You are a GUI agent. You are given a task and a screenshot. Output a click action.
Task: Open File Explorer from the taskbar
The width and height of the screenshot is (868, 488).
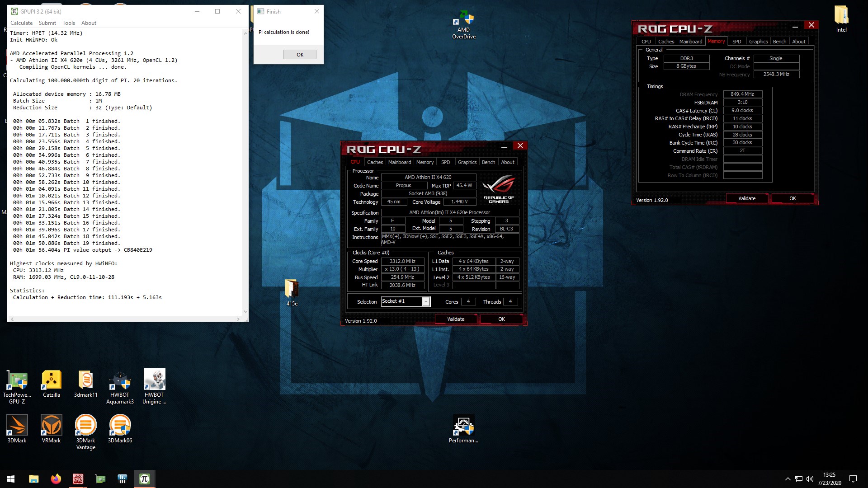[33, 479]
